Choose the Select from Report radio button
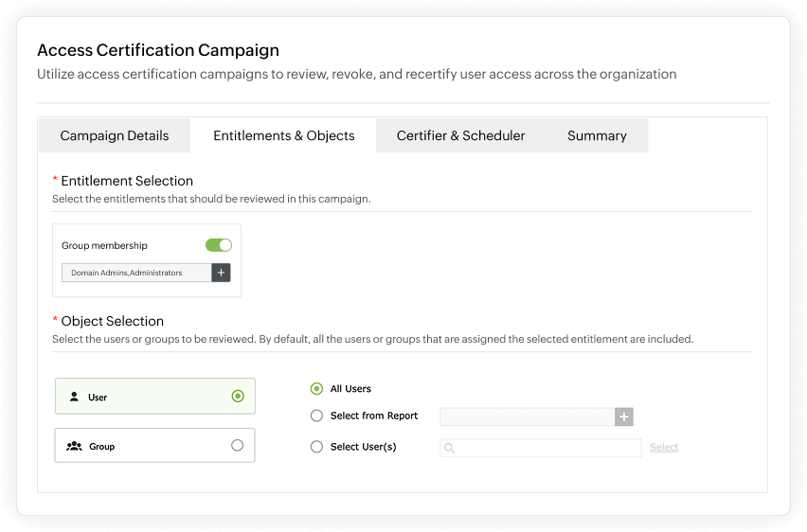This screenshot has height=532, width=807. (x=316, y=416)
